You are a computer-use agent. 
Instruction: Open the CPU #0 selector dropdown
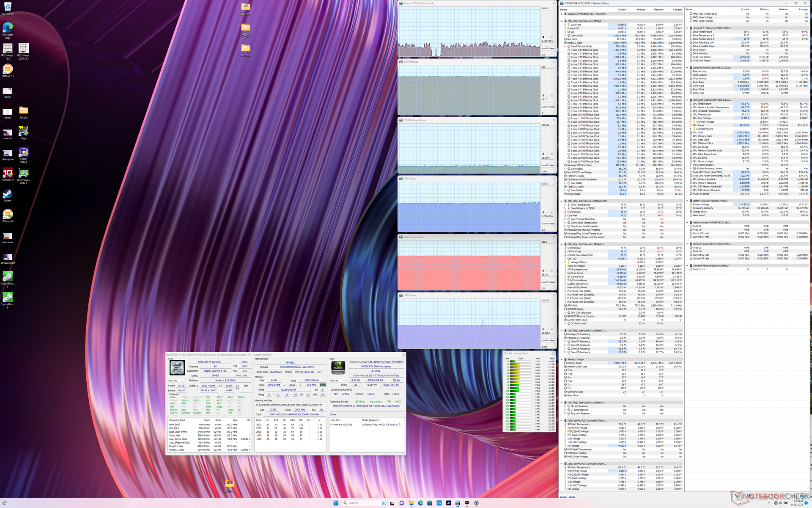[x=176, y=381]
